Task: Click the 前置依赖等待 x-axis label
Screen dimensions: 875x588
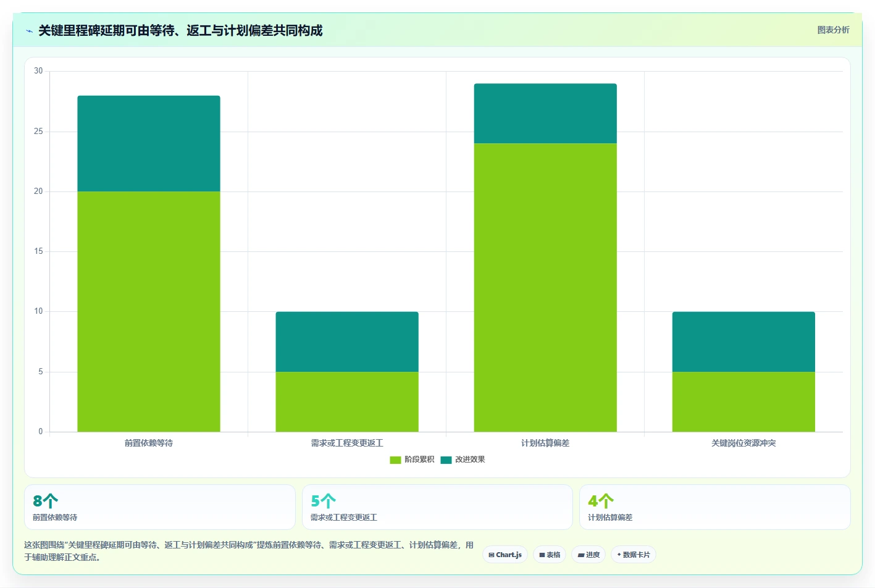Action: coord(149,443)
